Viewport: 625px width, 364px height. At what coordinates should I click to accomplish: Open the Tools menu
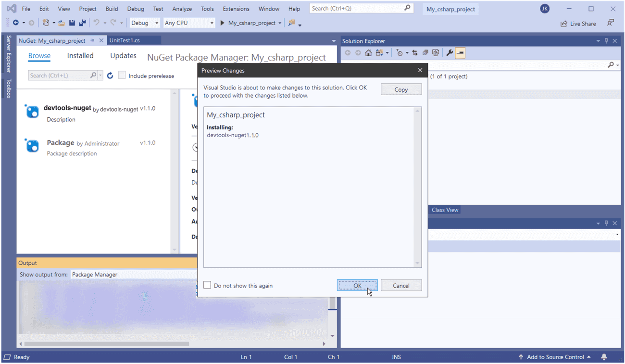point(207,8)
